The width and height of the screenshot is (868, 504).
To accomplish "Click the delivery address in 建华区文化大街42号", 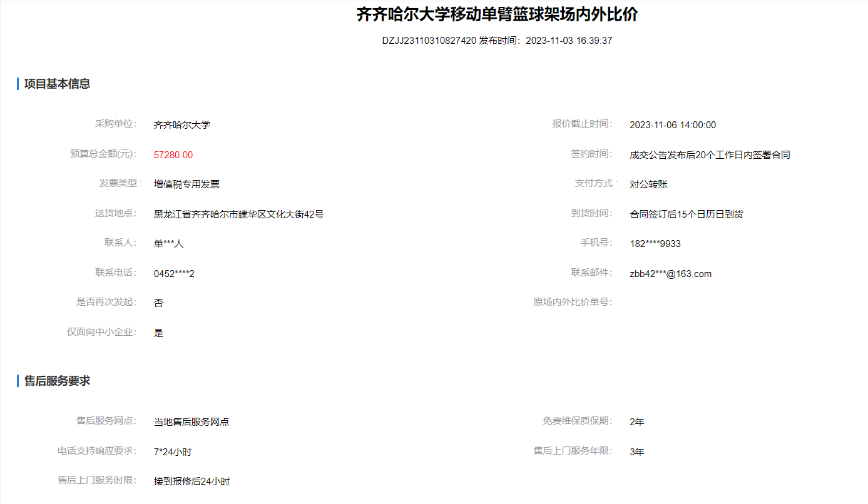I will click(238, 214).
